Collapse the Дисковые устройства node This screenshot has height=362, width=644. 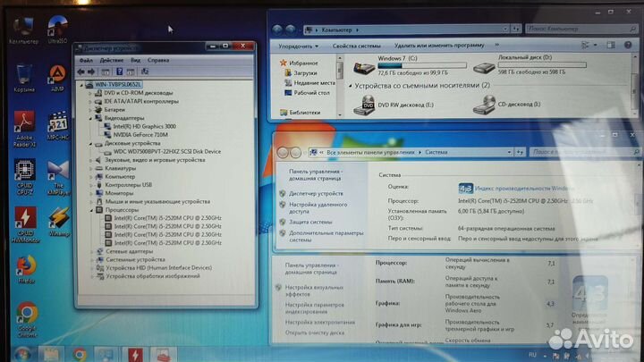90,144
